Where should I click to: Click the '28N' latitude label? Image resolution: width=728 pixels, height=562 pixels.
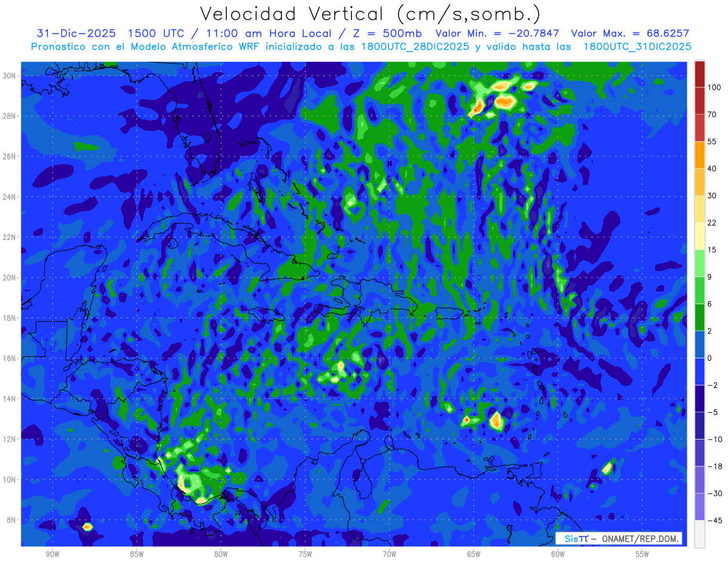(x=10, y=116)
